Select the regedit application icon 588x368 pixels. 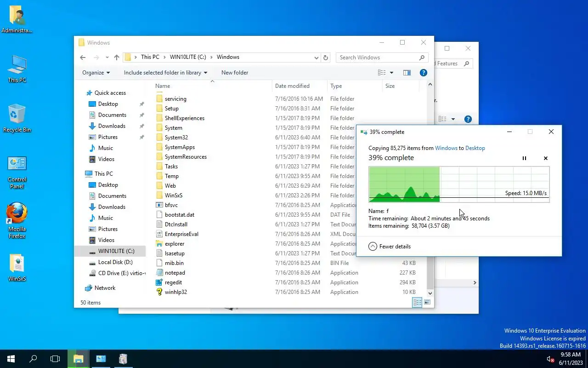[159, 282]
